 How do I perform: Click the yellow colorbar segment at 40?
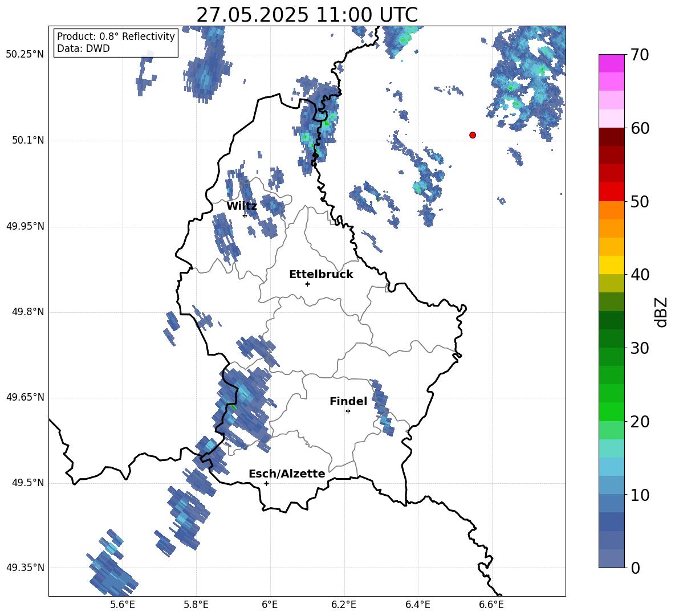point(611,265)
